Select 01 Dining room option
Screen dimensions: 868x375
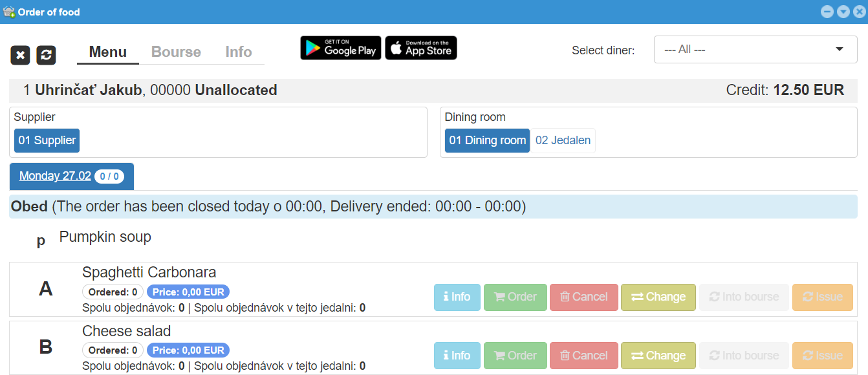[487, 140]
